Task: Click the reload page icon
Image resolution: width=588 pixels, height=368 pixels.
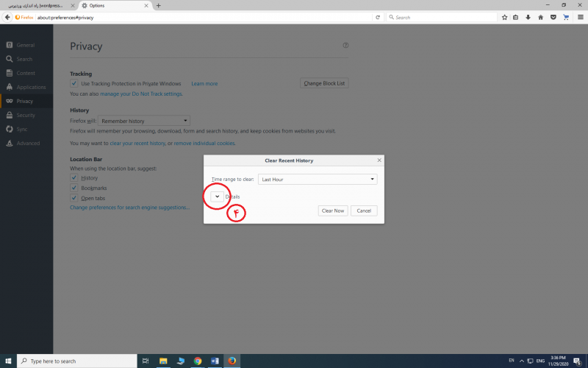Action: tap(378, 17)
